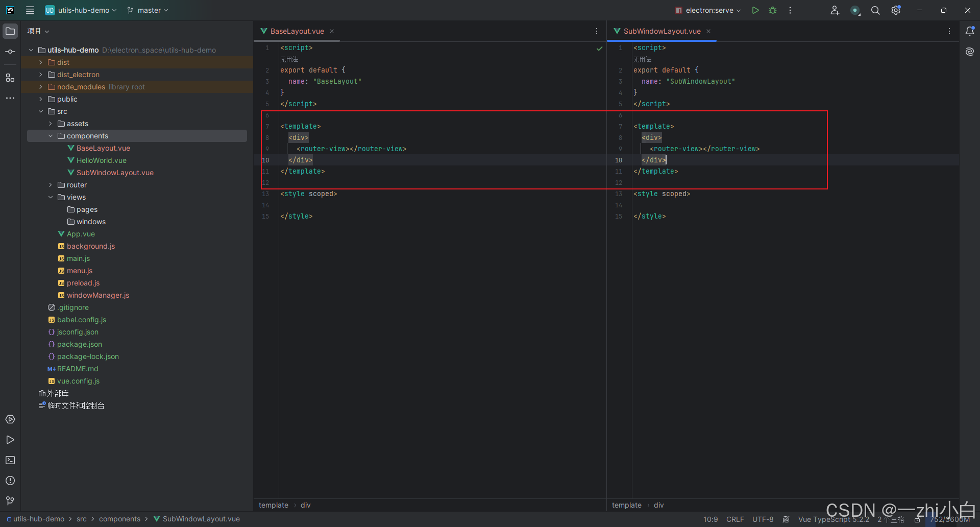
Task: Click the name "SubWindowLayout" code line
Action: click(x=688, y=82)
